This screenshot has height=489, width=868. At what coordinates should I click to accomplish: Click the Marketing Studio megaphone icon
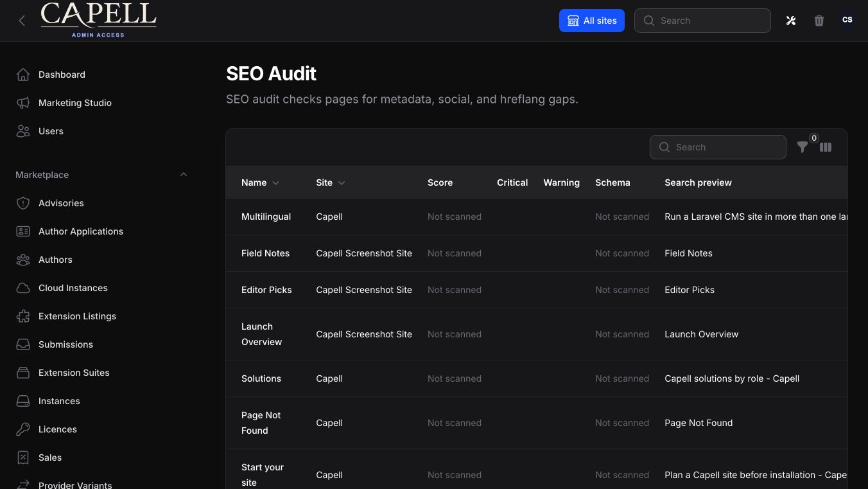click(x=23, y=103)
